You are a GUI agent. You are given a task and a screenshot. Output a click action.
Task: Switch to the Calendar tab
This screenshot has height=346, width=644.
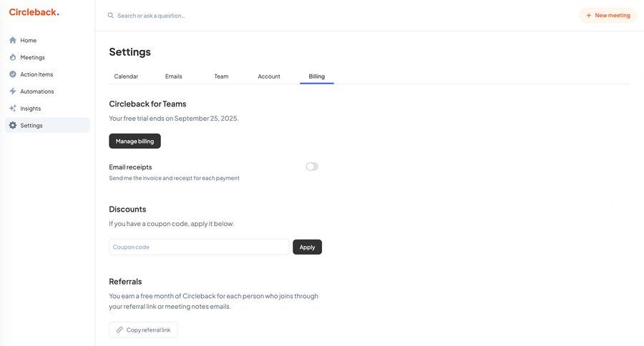(126, 76)
